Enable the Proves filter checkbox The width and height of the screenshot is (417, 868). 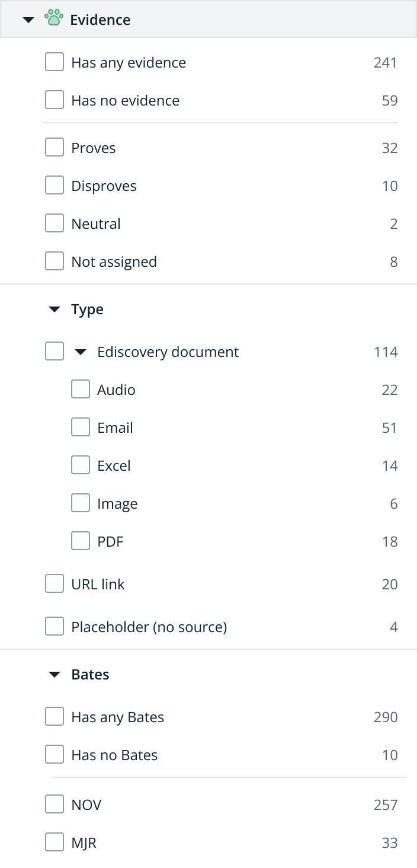(x=54, y=148)
